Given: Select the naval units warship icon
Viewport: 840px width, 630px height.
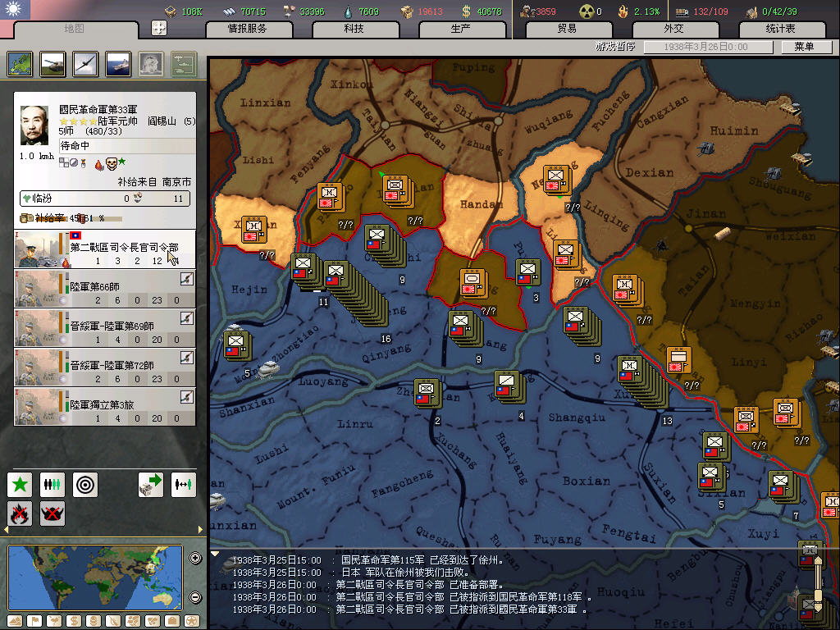Looking at the screenshot, I should (118, 64).
